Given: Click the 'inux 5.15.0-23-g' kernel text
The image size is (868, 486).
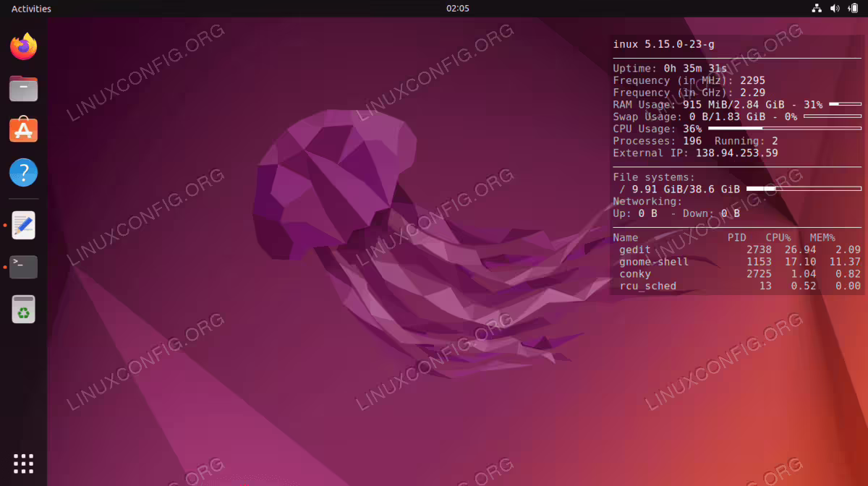Looking at the screenshot, I should click(663, 44).
